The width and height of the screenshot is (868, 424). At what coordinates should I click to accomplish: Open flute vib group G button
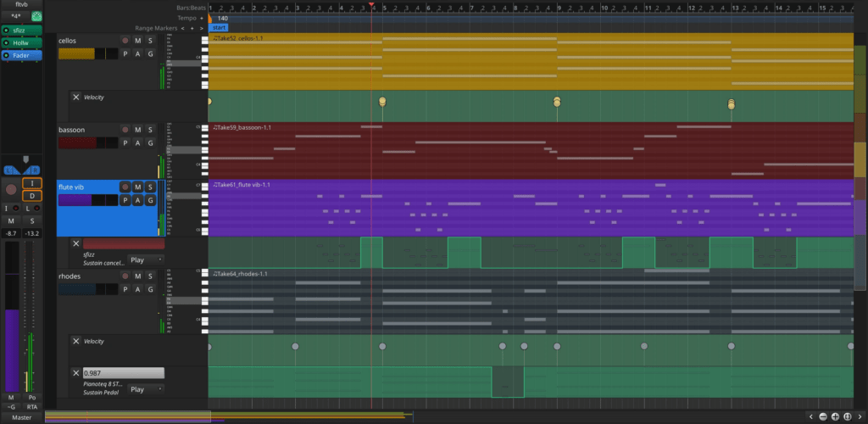(x=150, y=200)
